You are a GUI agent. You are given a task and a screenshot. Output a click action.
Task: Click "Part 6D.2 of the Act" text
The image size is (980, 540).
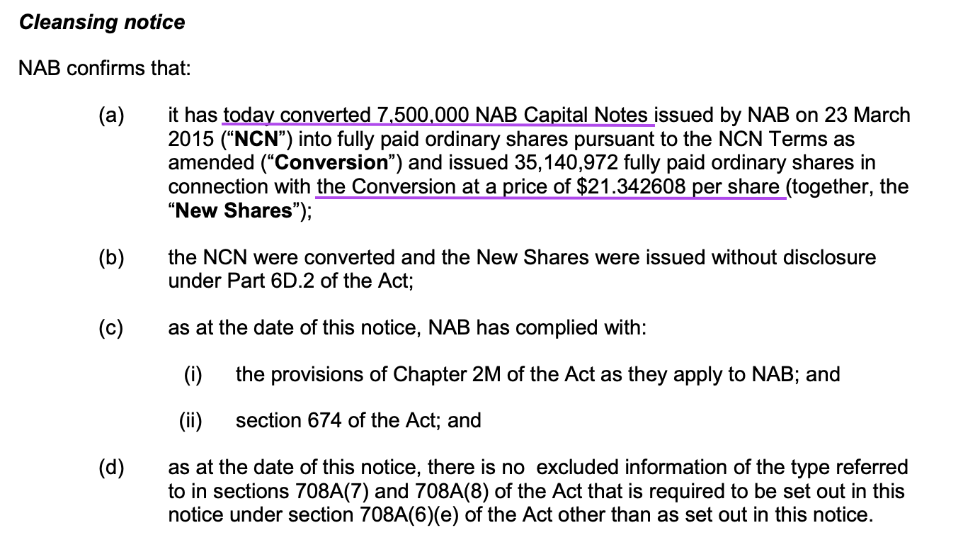pos(288,281)
